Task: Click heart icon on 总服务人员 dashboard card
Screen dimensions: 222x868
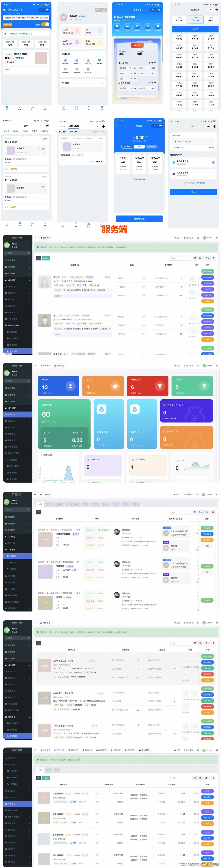Action: [x=160, y=386]
